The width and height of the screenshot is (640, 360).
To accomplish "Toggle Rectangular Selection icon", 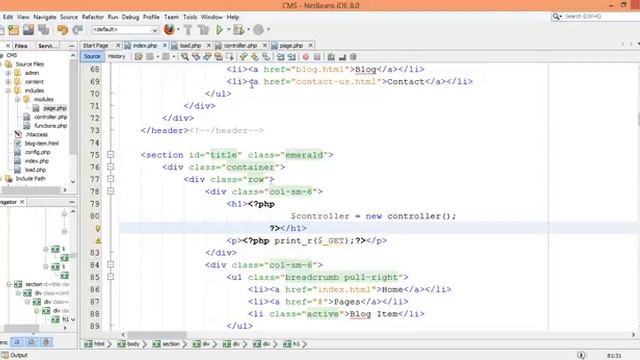I will click(x=230, y=57).
